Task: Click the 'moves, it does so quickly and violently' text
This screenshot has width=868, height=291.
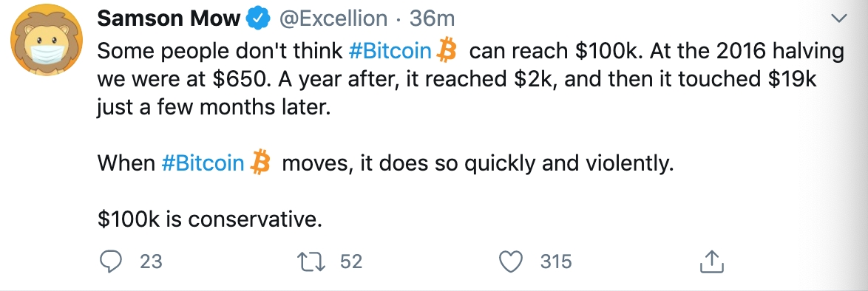Action: coord(478,162)
